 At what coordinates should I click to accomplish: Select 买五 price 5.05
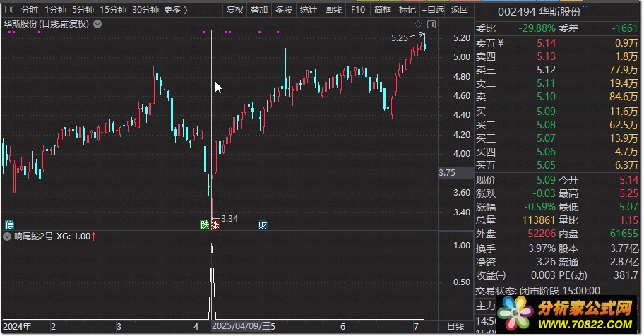tap(547, 165)
